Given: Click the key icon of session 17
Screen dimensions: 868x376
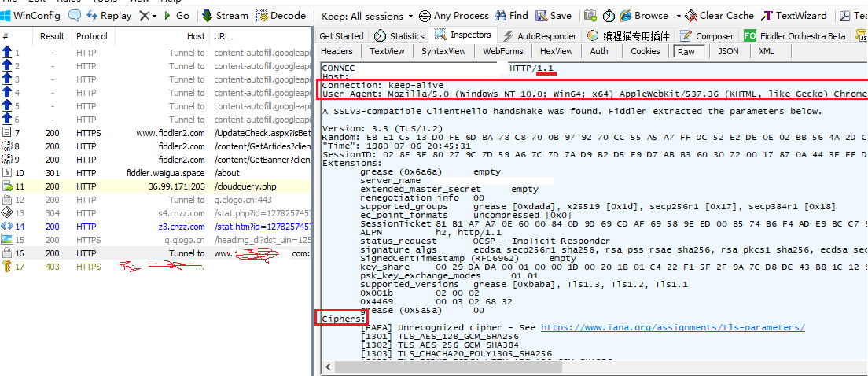Looking at the screenshot, I should (7, 267).
